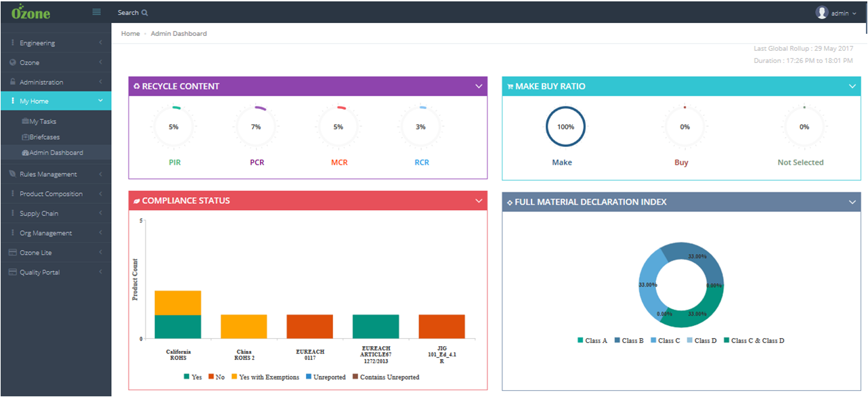This screenshot has width=868, height=397.
Task: Toggle 'Class B' legend in declaration index
Action: click(x=628, y=341)
